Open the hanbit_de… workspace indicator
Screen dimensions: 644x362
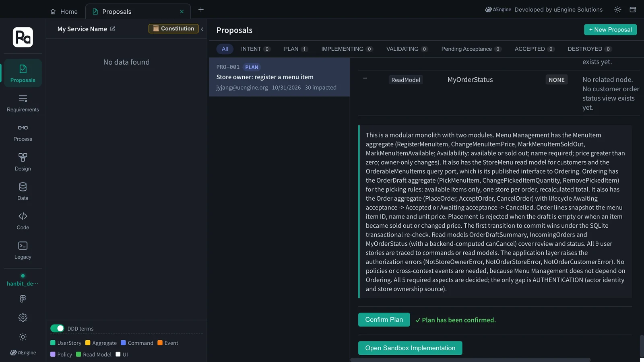pyautogui.click(x=23, y=280)
